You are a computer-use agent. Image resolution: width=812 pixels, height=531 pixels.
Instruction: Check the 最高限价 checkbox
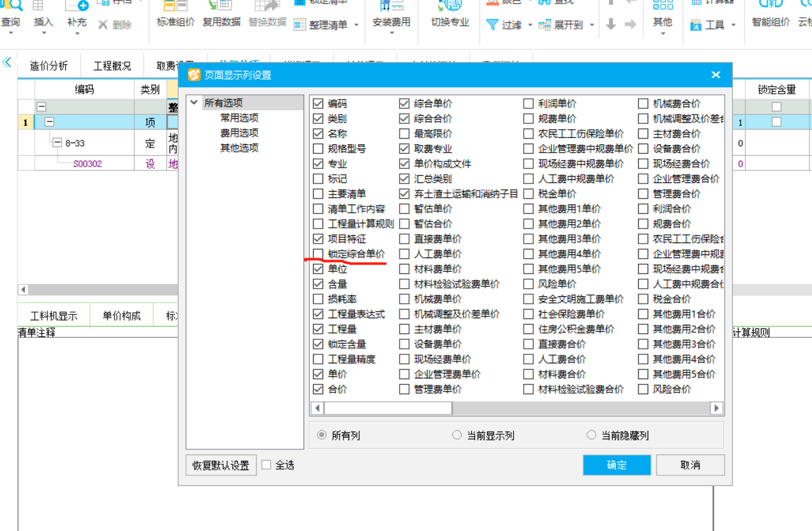(404, 134)
